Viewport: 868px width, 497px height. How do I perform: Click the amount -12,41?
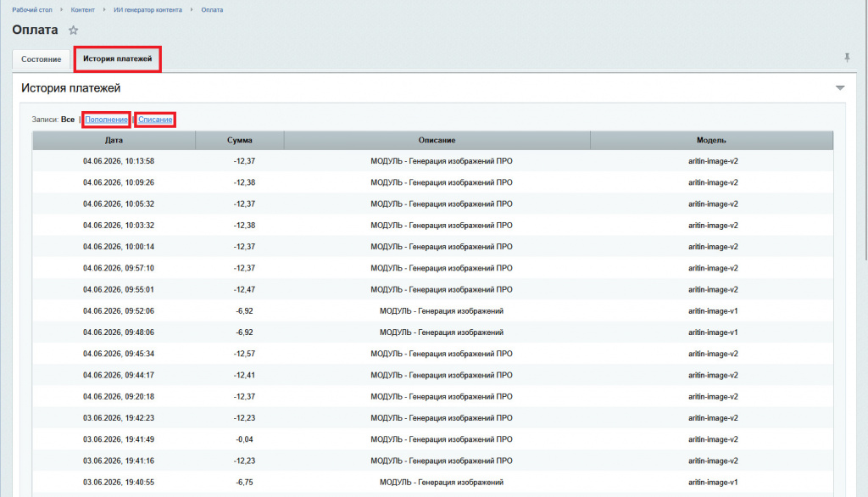pyautogui.click(x=244, y=376)
